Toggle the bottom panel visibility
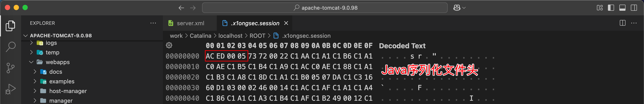The width and height of the screenshot is (644, 104). [622, 8]
